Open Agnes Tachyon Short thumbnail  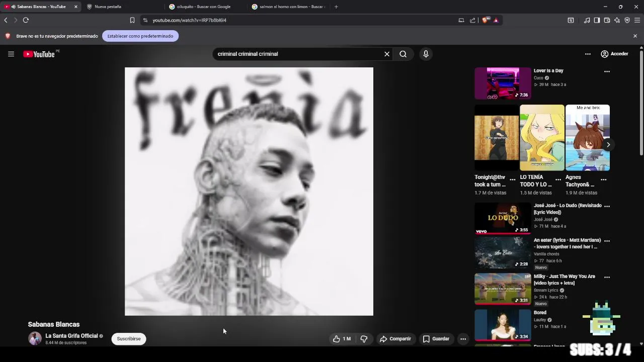pos(587,138)
